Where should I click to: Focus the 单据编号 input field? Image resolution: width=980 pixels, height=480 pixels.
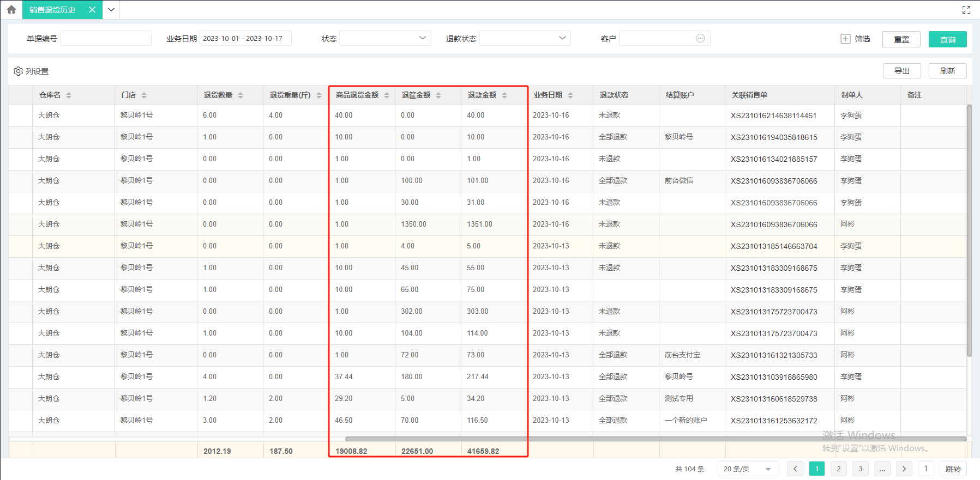106,38
